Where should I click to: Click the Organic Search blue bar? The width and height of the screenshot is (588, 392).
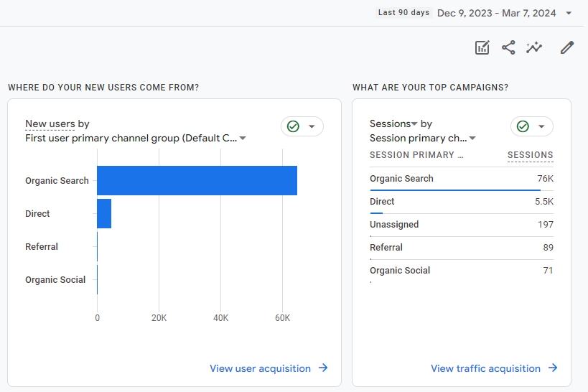click(x=197, y=180)
